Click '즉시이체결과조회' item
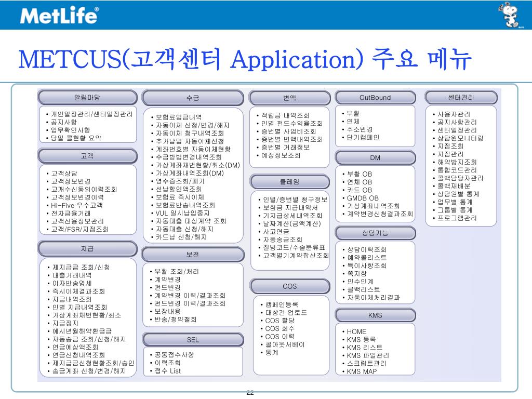 click(79, 291)
